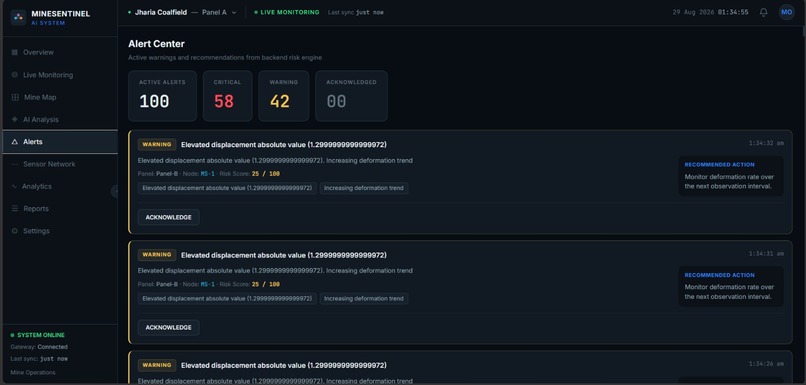Click Recommended Action box of 1:34:31 alert
Viewport: 806px width, 385px height.
pyautogui.click(x=731, y=286)
